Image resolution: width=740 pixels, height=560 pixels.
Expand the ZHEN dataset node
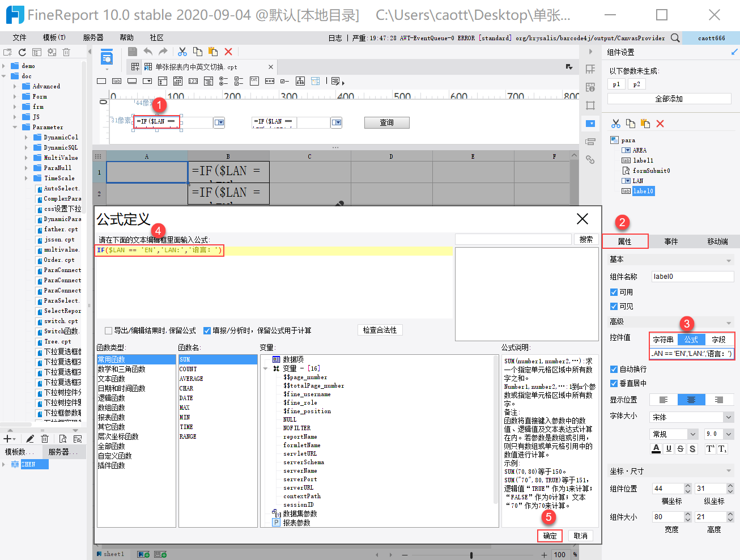click(4, 464)
